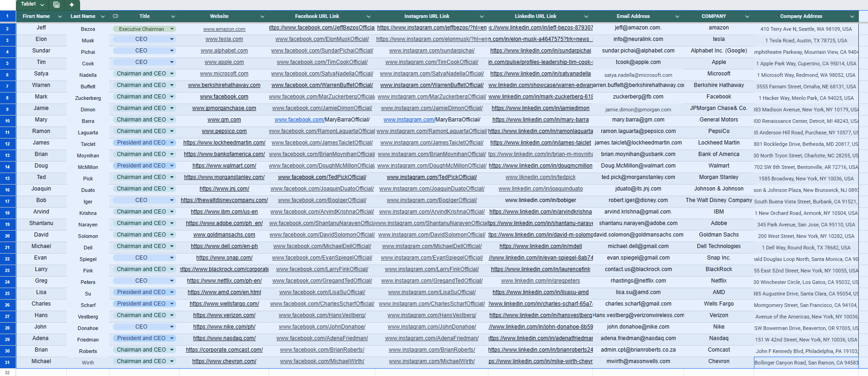Open Evan Spiegel's CEO title dropdown
The width and height of the screenshot is (868, 376).
point(144,258)
